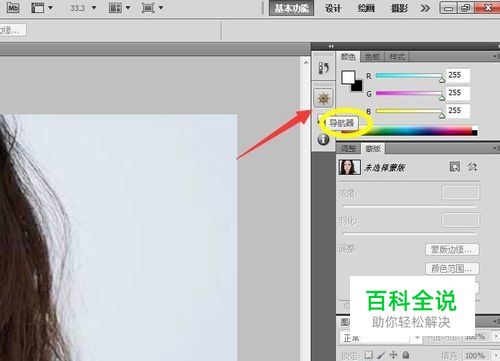Switch to the 摄影 workspace
This screenshot has width=500, height=361.
[399, 8]
